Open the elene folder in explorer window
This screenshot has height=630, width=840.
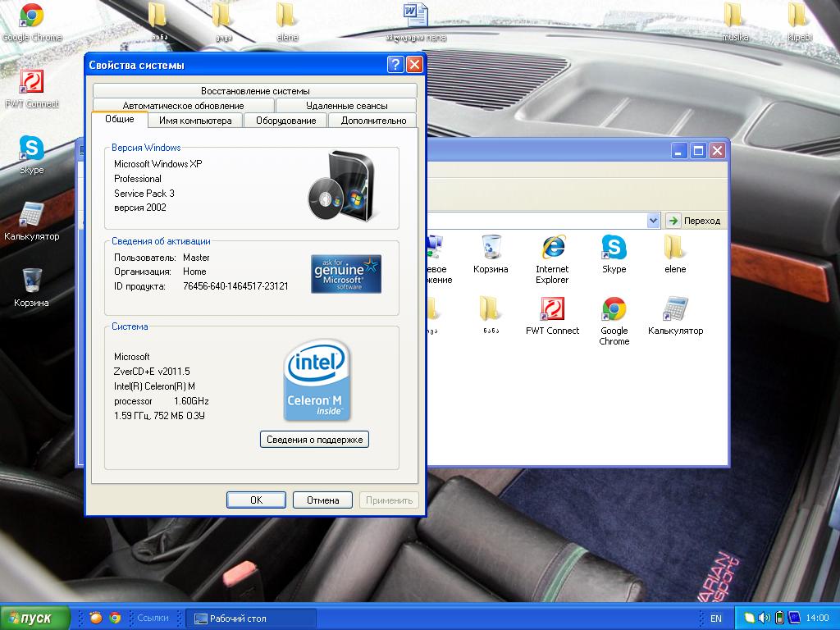(674, 249)
